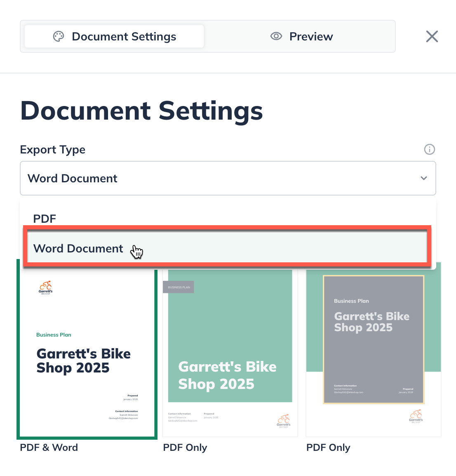
Task: Click the palette icon on Document Settings tab
Action: (x=59, y=36)
